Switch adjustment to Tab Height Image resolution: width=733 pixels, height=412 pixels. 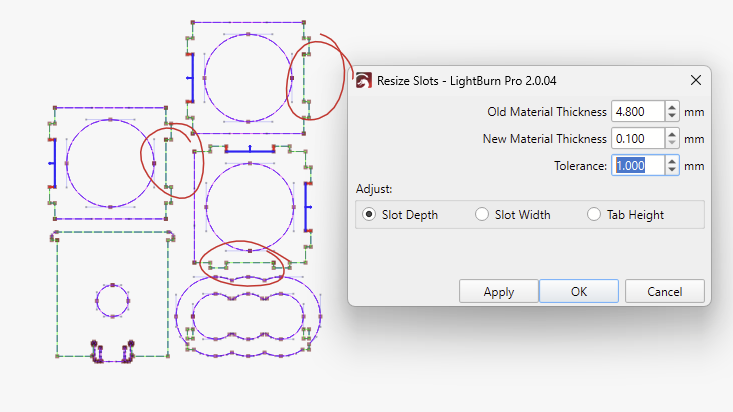(594, 214)
